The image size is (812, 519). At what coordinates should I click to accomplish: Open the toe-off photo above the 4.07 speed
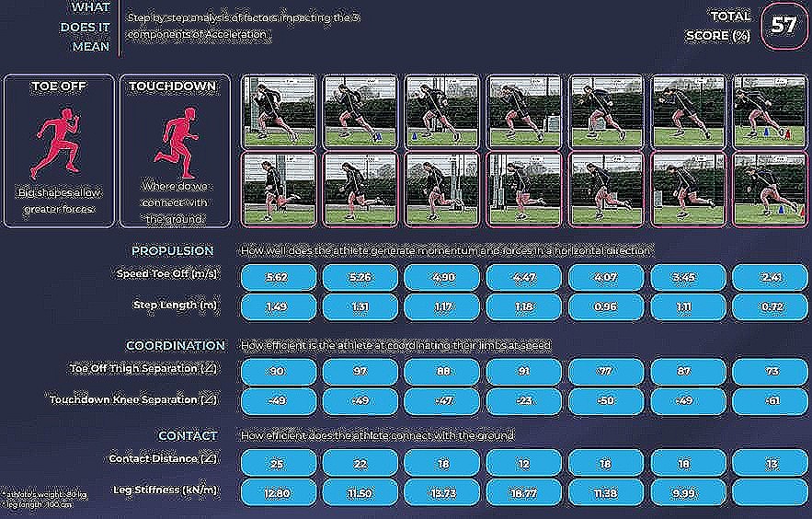pos(606,110)
